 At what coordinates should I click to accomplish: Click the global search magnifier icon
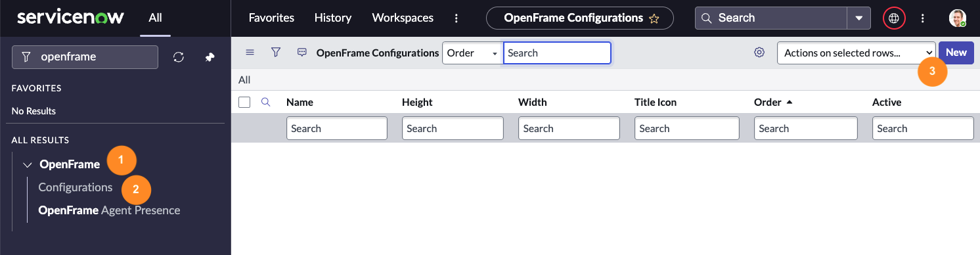pos(707,18)
